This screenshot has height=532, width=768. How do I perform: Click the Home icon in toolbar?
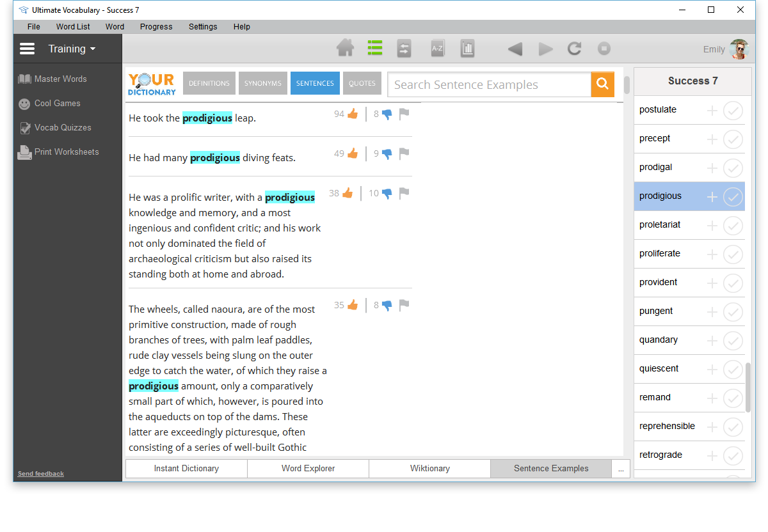(345, 49)
